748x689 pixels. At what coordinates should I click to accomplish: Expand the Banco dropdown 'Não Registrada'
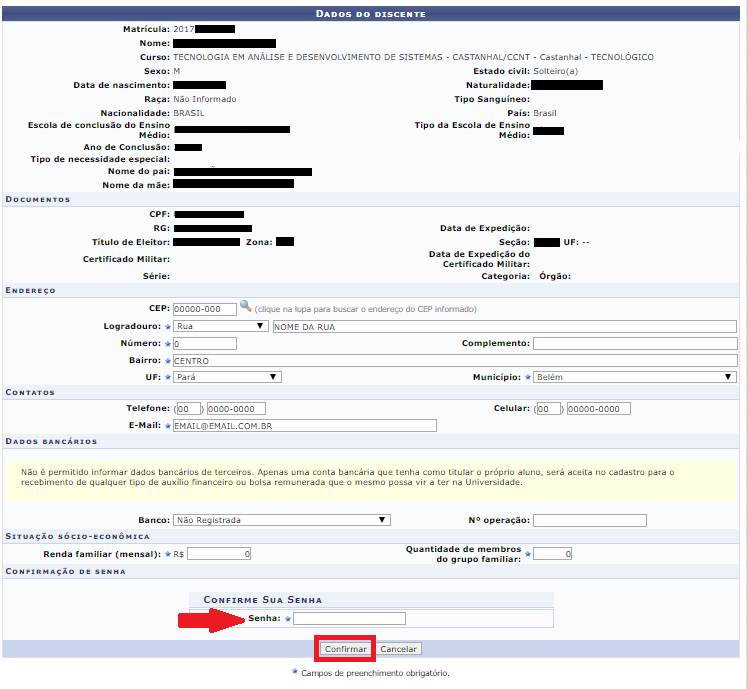281,520
